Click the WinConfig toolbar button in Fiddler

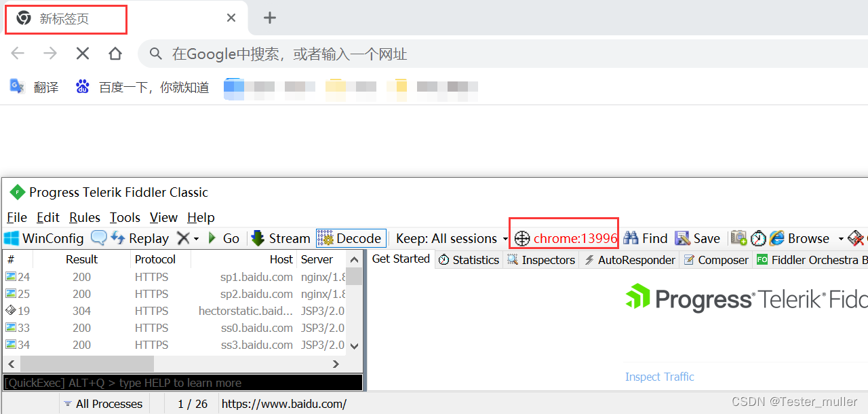tap(44, 238)
